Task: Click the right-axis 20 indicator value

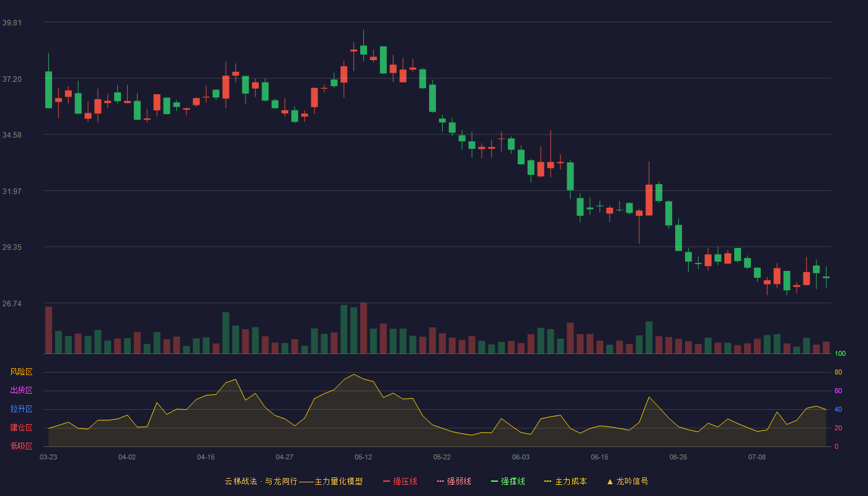Action: [838, 428]
